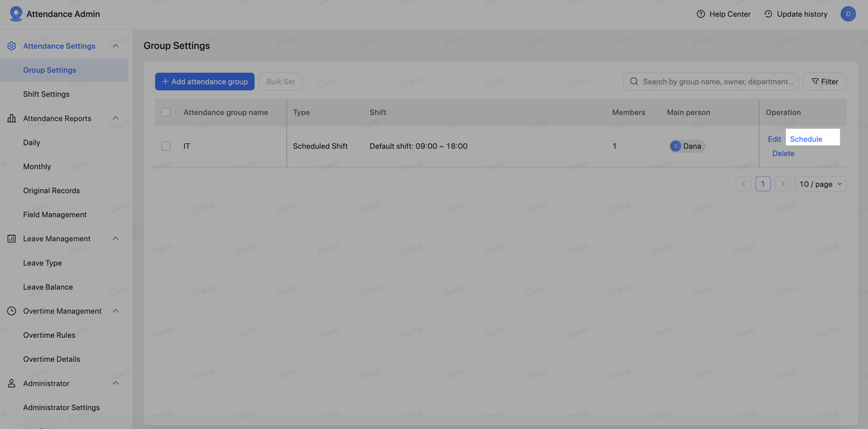This screenshot has height=429, width=868.
Task: Open Shift Settings in sidebar
Action: tap(46, 94)
